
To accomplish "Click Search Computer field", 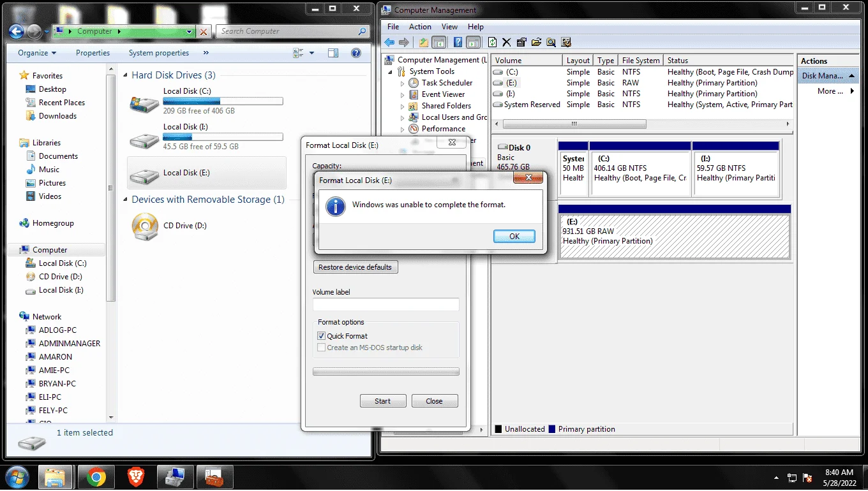I will pyautogui.click(x=293, y=31).
